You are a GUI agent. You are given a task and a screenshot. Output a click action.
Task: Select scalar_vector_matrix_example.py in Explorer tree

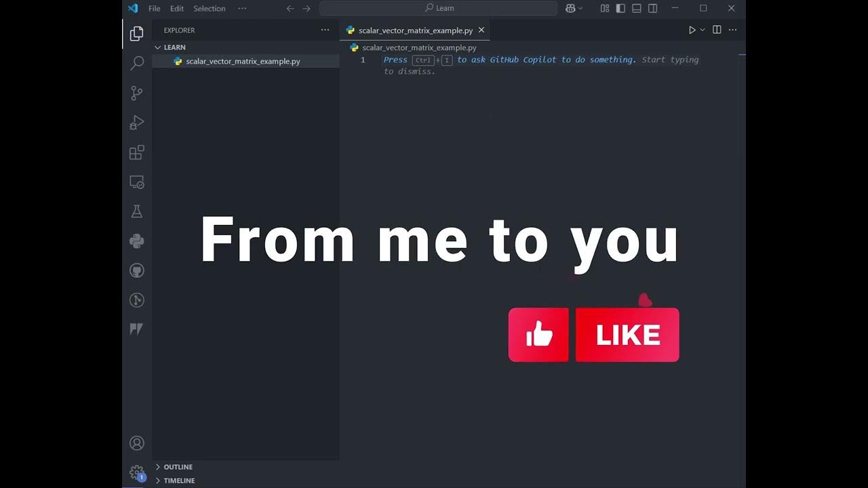245,61
